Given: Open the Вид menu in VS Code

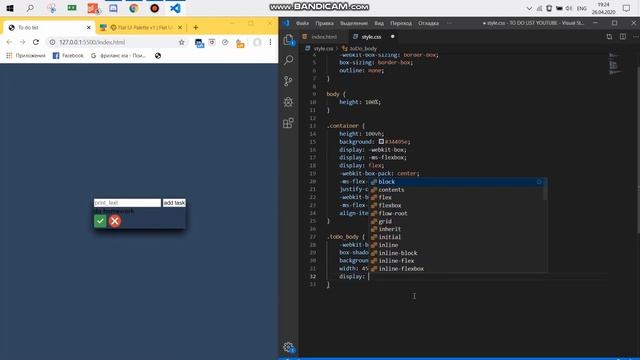Looking at the screenshot, I should tap(379, 23).
